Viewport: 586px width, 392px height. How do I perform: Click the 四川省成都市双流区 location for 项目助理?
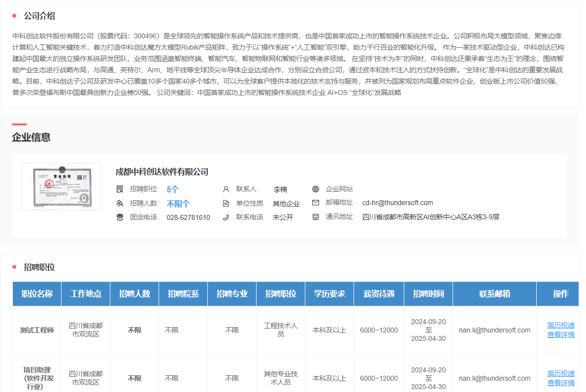(x=86, y=378)
